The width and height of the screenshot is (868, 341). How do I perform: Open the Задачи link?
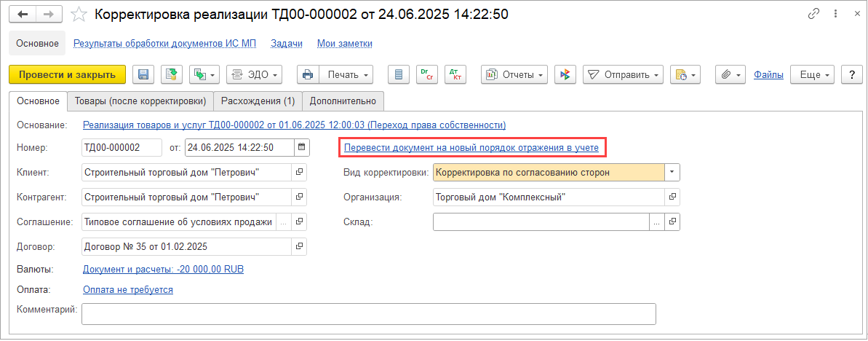click(286, 43)
